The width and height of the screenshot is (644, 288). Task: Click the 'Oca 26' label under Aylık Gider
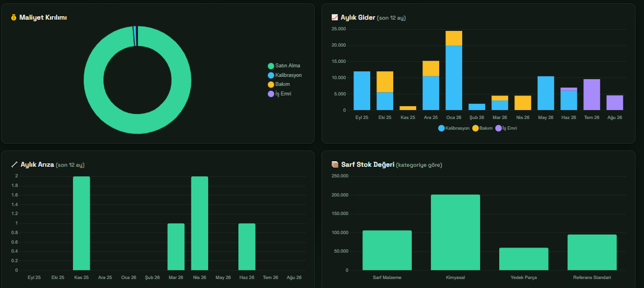point(454,117)
